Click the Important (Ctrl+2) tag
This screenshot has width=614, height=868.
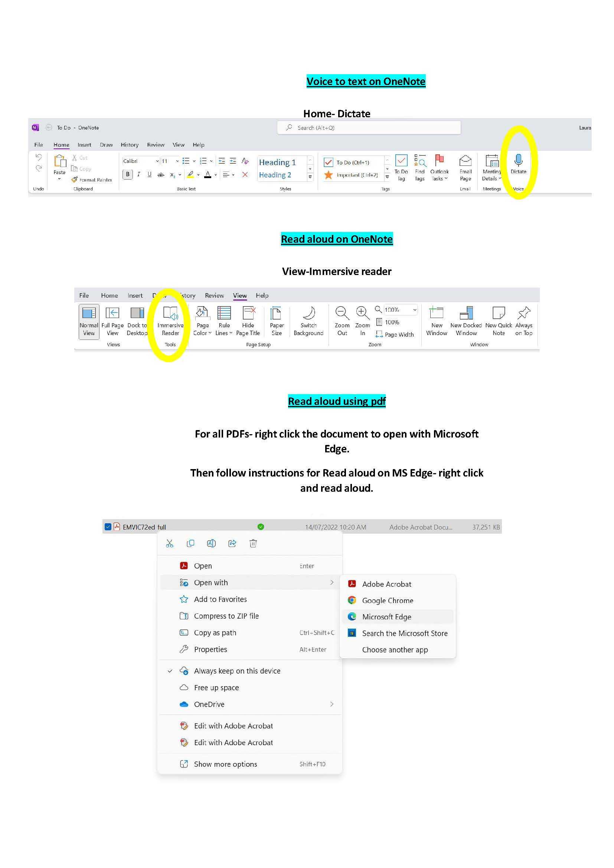point(352,175)
